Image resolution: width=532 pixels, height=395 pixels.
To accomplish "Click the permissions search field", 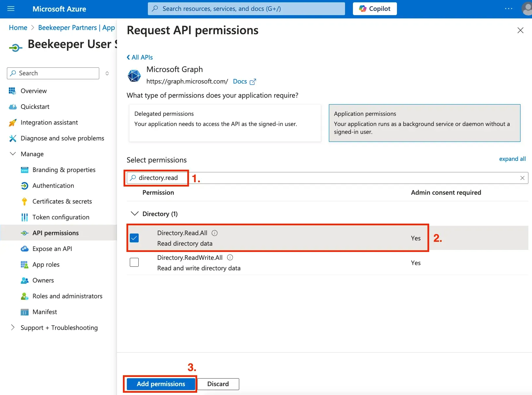I will (327, 178).
